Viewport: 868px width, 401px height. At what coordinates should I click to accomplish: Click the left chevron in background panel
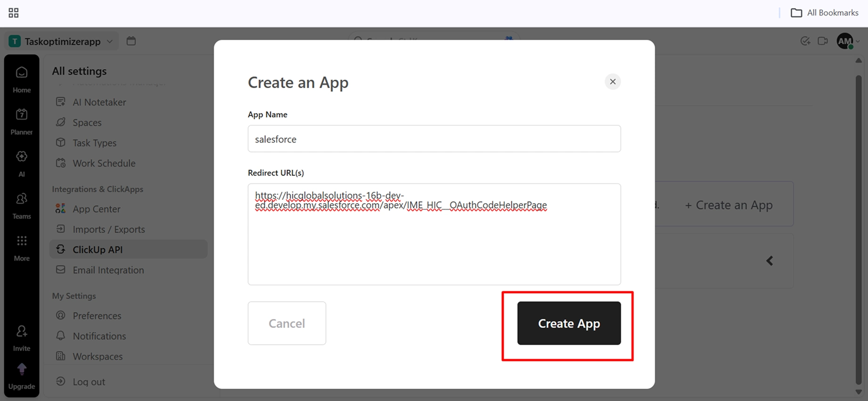coord(770,261)
